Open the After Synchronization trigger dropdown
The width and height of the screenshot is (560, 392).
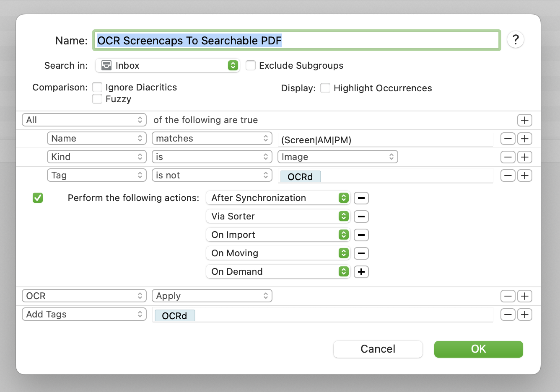[x=278, y=198]
